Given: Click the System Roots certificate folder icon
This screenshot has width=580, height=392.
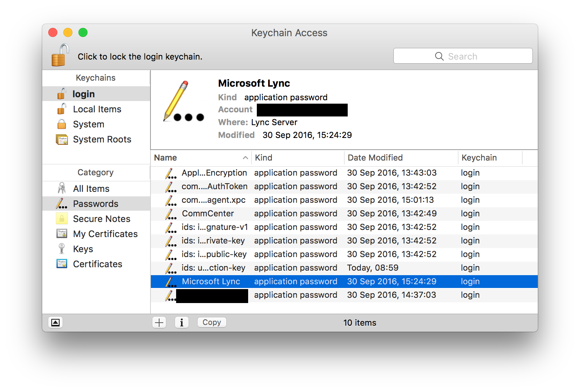Looking at the screenshot, I should tap(62, 139).
